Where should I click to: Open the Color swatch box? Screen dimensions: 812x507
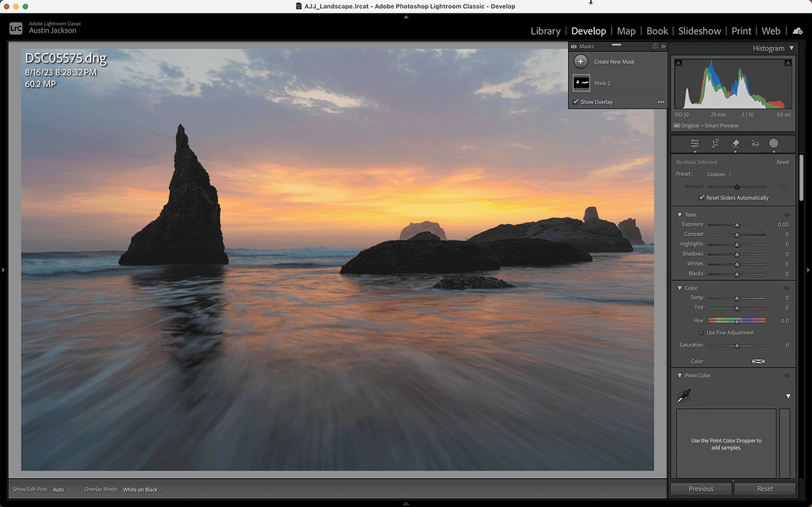(758, 361)
